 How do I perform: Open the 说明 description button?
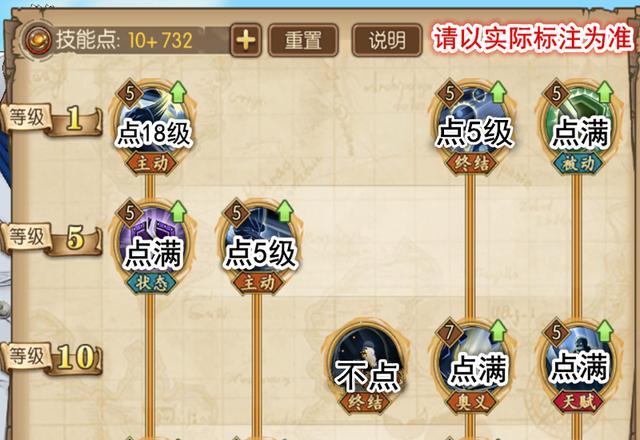[x=387, y=40]
